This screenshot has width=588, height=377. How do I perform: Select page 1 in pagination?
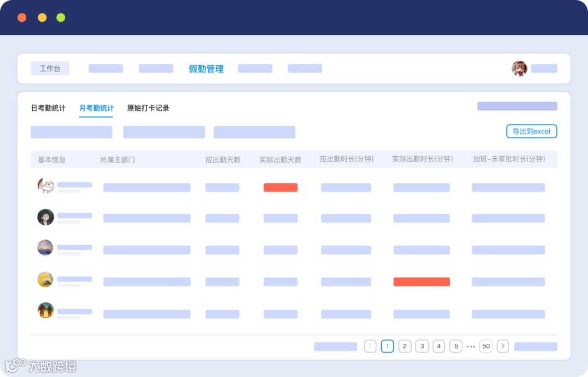pos(388,346)
